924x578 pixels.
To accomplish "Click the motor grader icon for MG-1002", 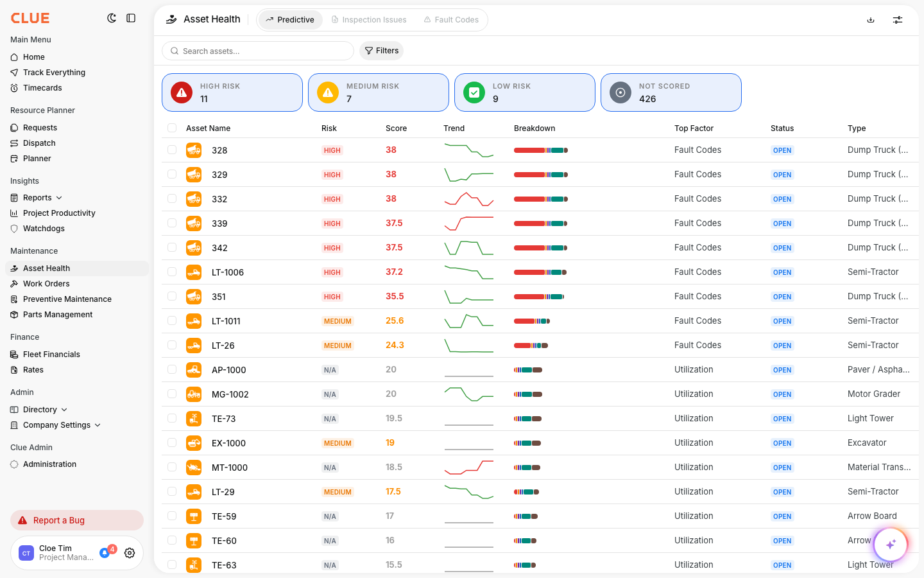I will (194, 394).
